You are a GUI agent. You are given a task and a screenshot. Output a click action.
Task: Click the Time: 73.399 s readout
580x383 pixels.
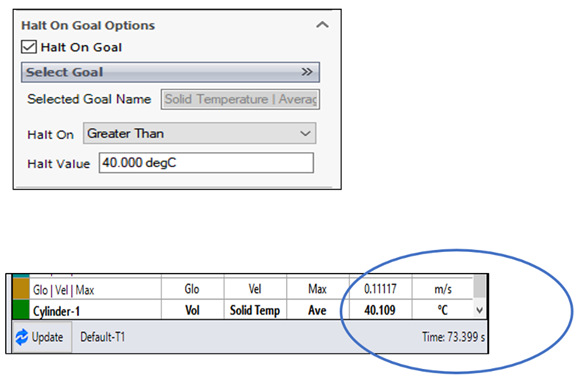pos(453,337)
